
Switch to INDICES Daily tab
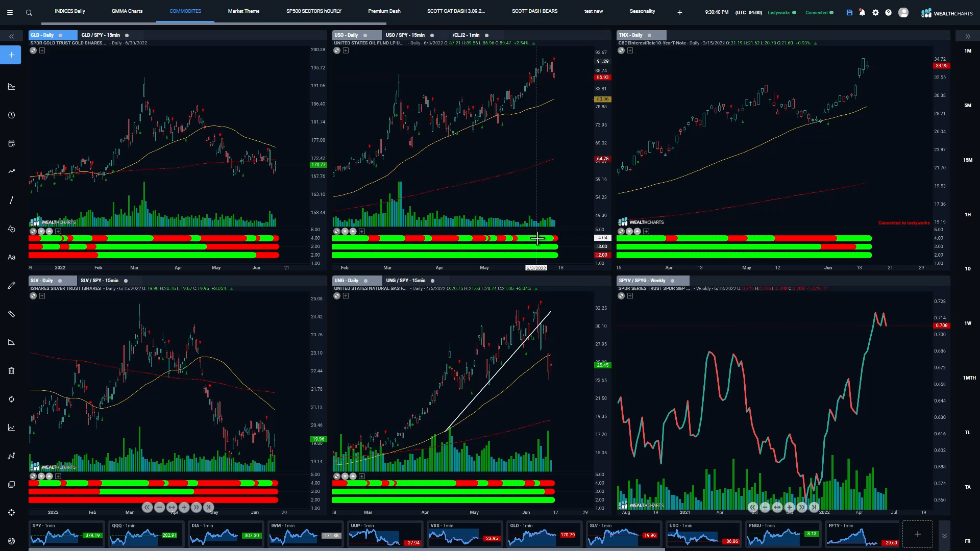click(70, 11)
